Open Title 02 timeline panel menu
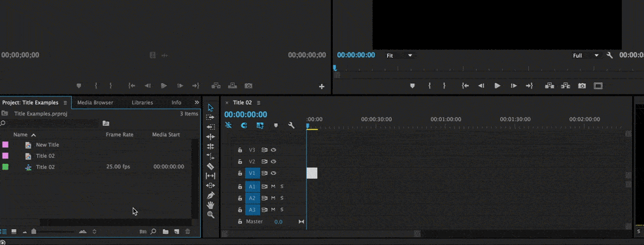The width and height of the screenshot is (644, 245). click(259, 103)
